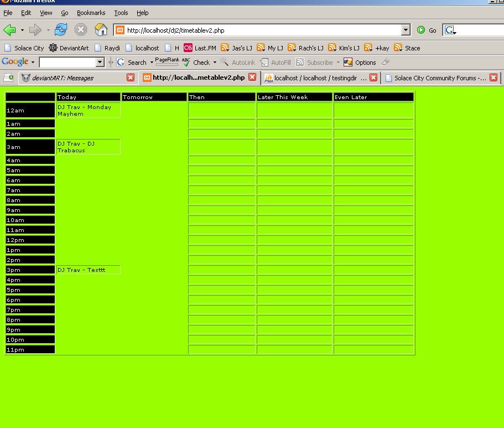Open the Tools menu
Viewport: 504px width, 428px height.
pos(121,13)
